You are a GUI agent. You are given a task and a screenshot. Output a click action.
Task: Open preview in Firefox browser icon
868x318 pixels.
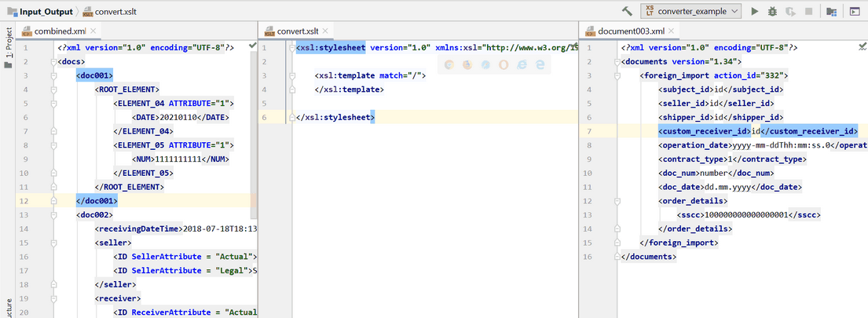(x=467, y=66)
